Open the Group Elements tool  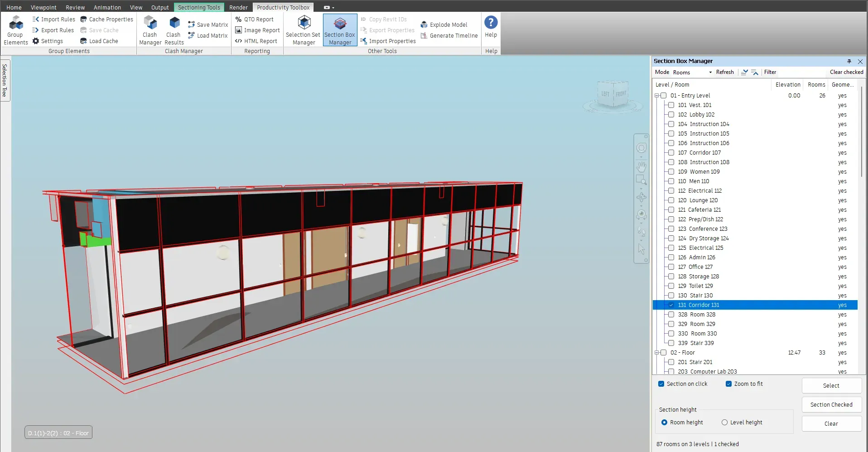pos(16,30)
